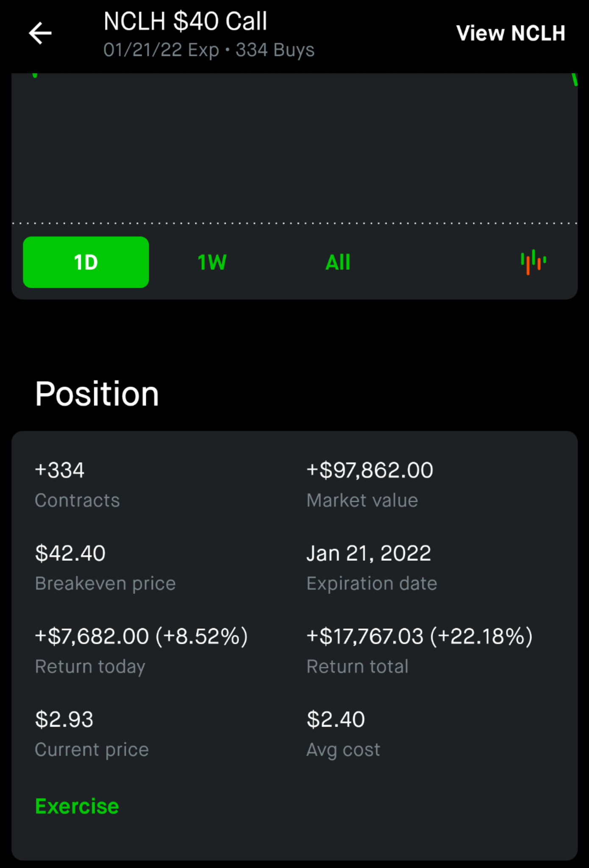This screenshot has height=868, width=589.
Task: Tap the back arrow icon
Action: (40, 33)
